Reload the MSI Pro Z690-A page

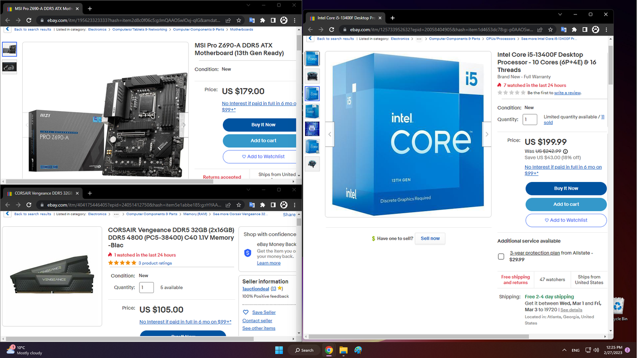pyautogui.click(x=29, y=20)
